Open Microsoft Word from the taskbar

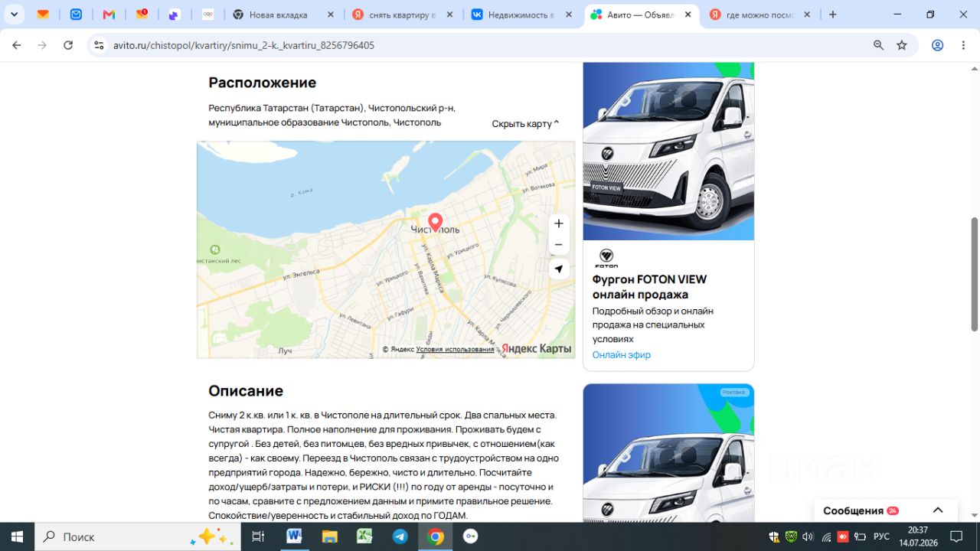pyautogui.click(x=294, y=536)
